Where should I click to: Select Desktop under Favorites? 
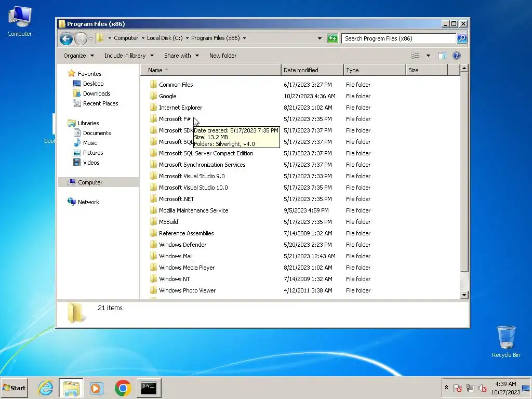click(x=94, y=84)
